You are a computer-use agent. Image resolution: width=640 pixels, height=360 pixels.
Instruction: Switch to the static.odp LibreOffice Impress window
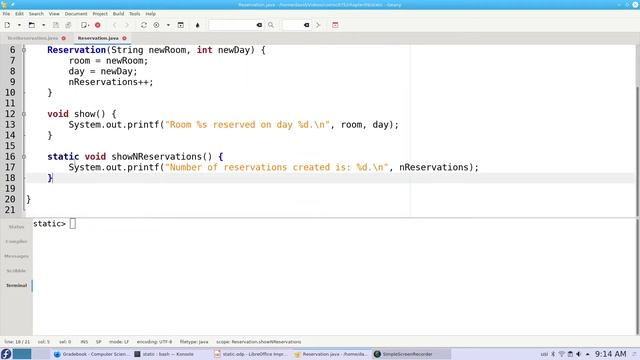click(x=251, y=354)
